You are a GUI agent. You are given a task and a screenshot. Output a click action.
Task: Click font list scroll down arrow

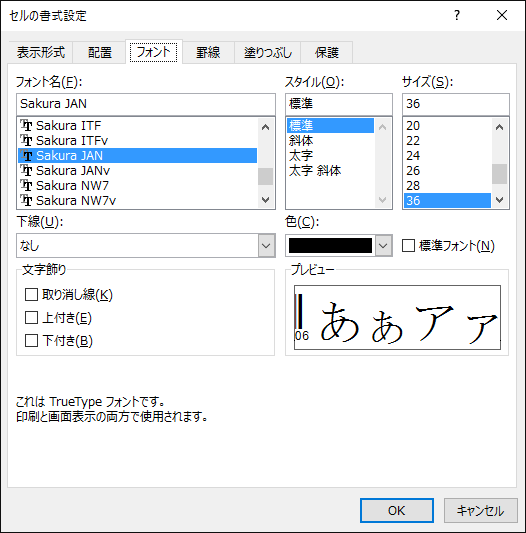click(266, 200)
